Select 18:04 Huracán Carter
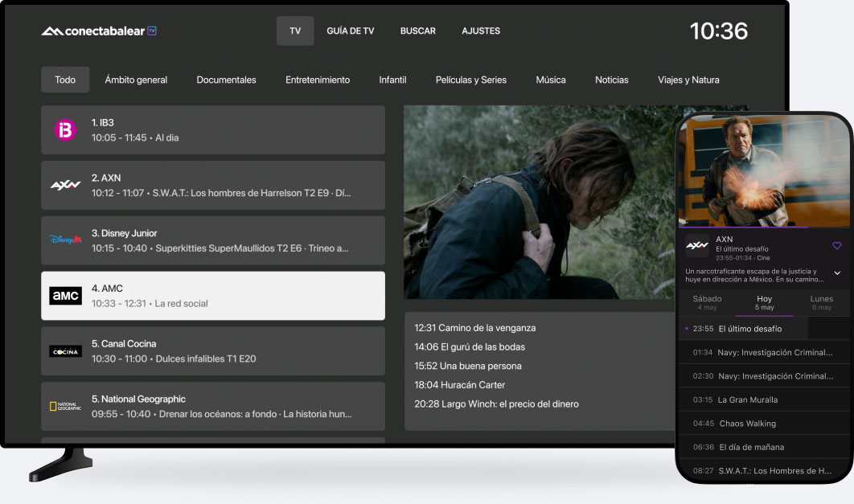Image resolution: width=854 pixels, height=504 pixels. [x=460, y=385]
